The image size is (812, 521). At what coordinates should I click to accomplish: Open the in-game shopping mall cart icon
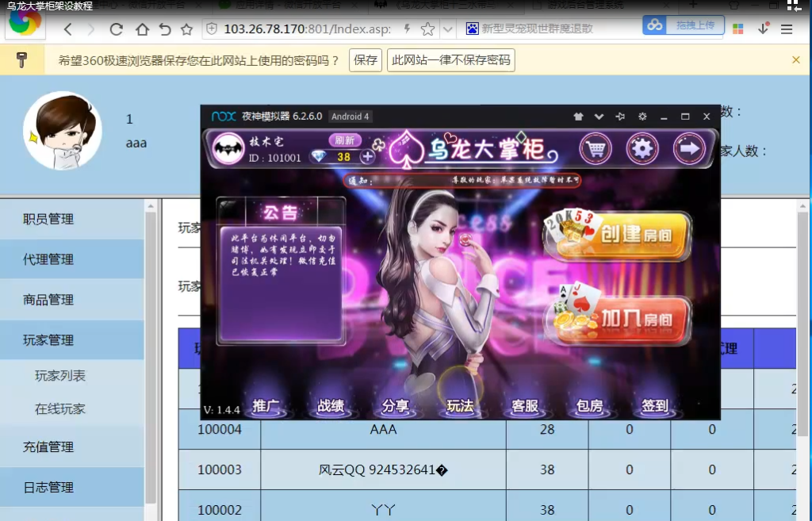595,149
